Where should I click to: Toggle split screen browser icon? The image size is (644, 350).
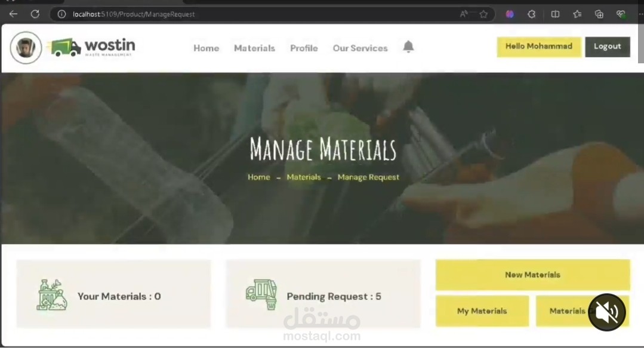click(x=555, y=14)
